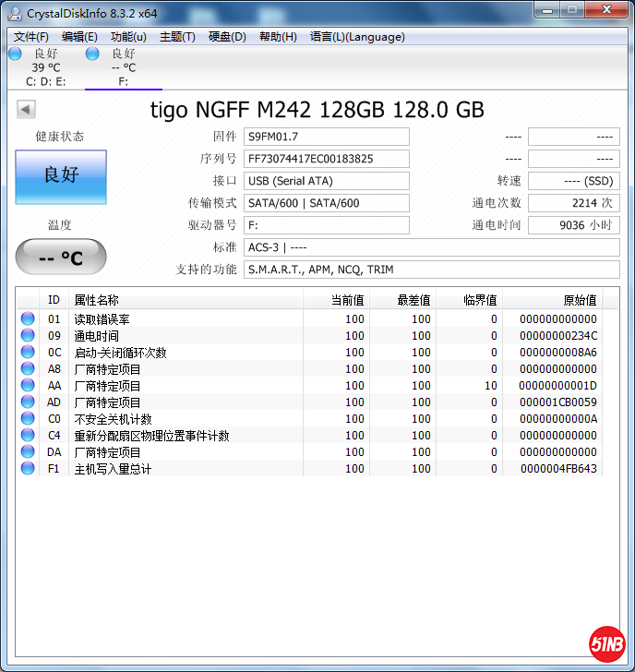635x672 pixels.
Task: Click the 良好 health status button
Action: pyautogui.click(x=61, y=176)
